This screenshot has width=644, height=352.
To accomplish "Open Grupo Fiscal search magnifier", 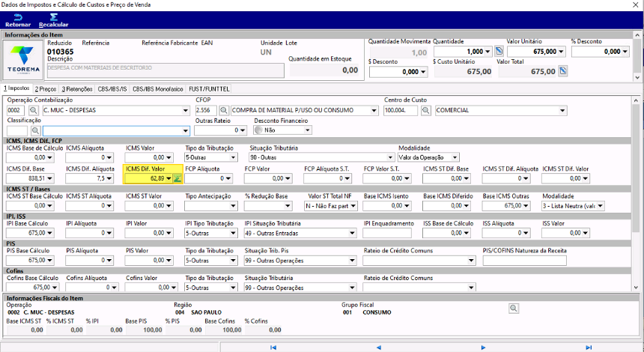I will 514,308.
